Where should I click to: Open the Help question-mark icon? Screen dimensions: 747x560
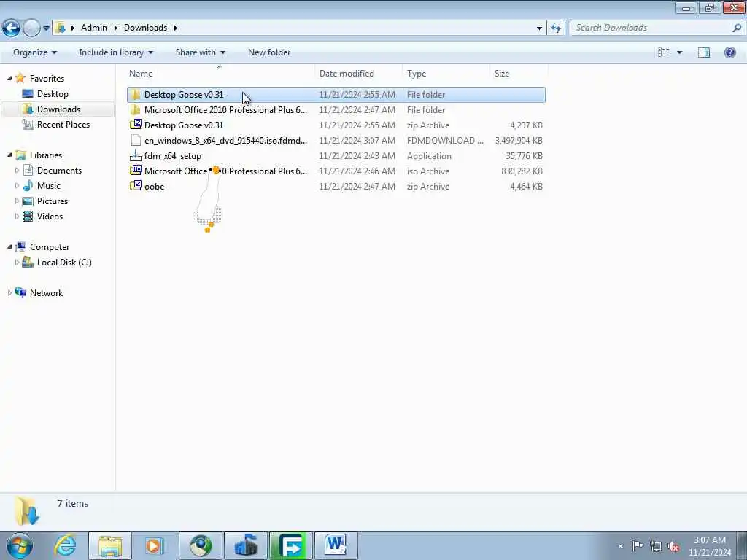tap(729, 52)
